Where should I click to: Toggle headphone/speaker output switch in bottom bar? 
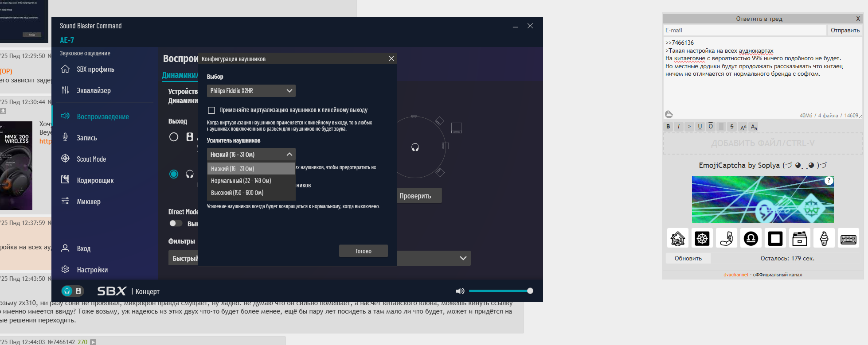(73, 291)
